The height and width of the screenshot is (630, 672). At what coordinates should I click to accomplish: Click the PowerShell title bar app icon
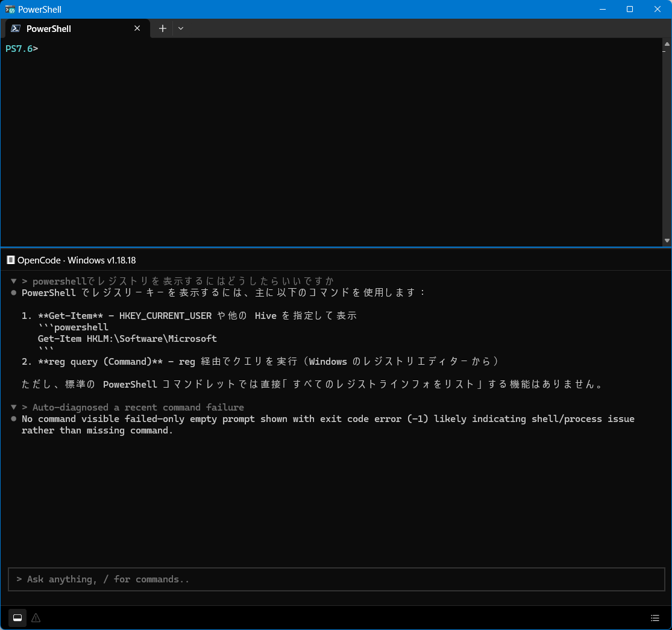pyautogui.click(x=10, y=9)
